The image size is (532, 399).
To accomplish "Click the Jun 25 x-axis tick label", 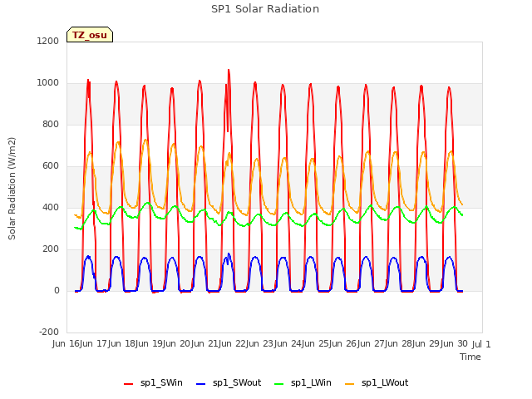I will [317, 343].
